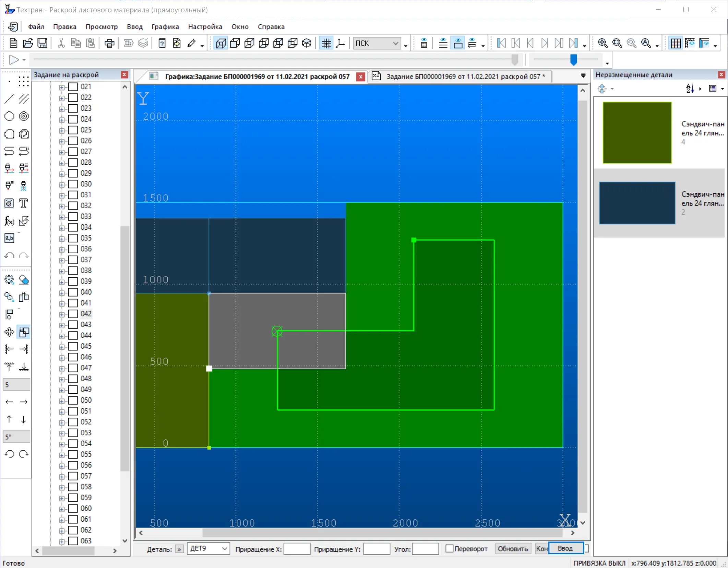728x568 pixels.
Task: Check the box for item 063
Action: 73,541
